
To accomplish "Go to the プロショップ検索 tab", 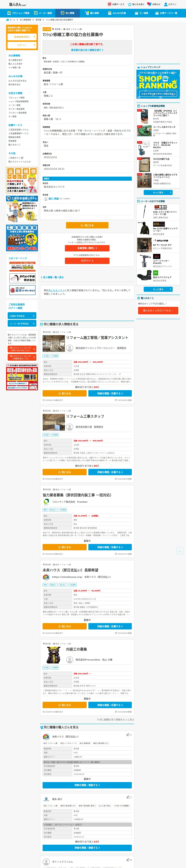I will click(x=18, y=13).
